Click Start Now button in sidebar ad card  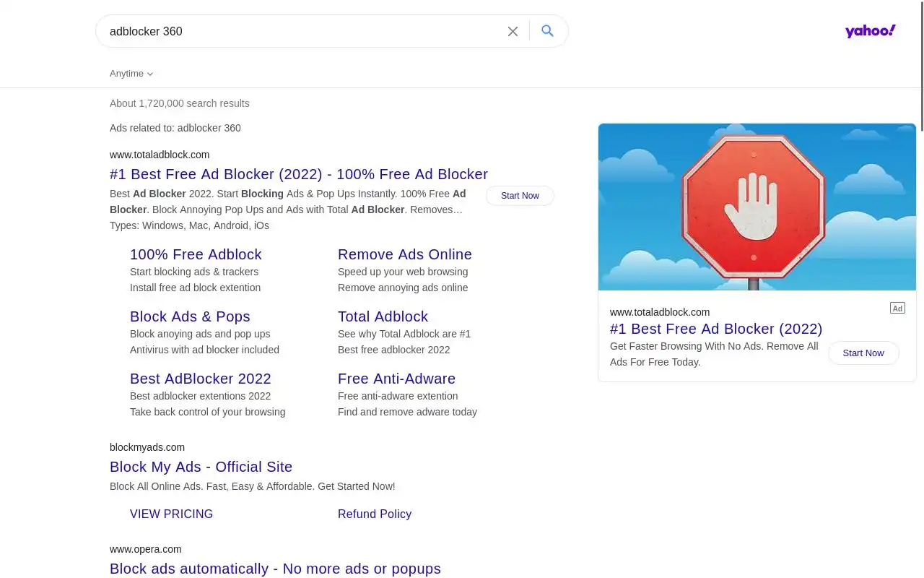[x=863, y=353]
